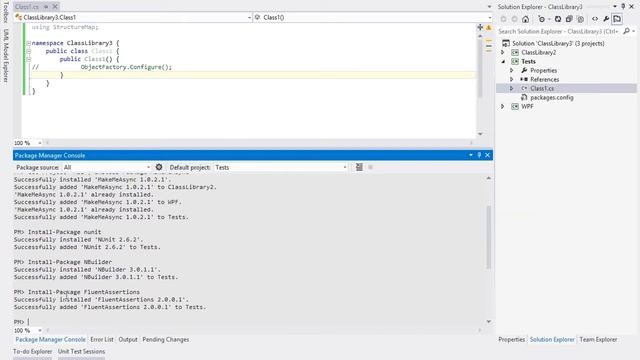Click the PM> console input line
The height and width of the screenshot is (360, 640).
tap(249, 322)
